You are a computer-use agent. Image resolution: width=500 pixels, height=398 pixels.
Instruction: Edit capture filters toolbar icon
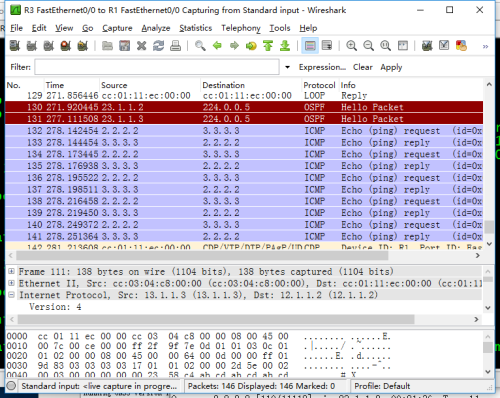(x=427, y=46)
